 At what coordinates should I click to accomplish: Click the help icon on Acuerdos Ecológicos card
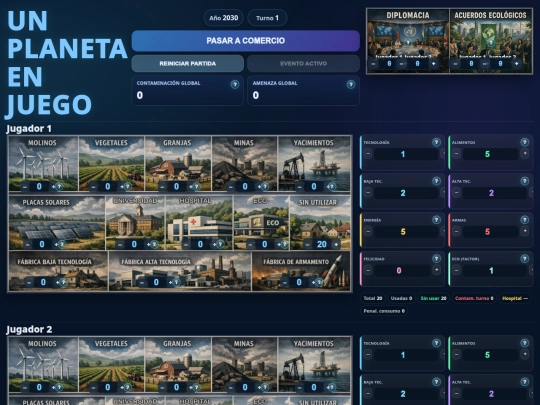[491, 43]
